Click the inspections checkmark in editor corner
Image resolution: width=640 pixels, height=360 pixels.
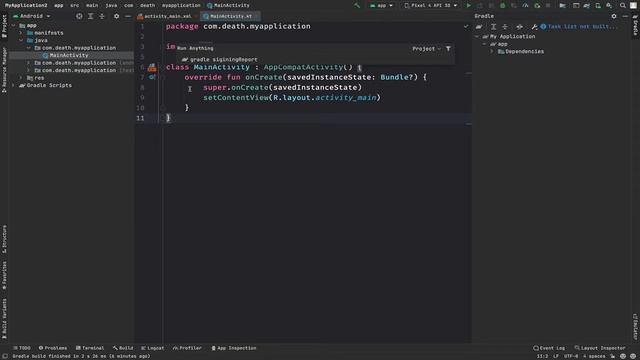466,27
